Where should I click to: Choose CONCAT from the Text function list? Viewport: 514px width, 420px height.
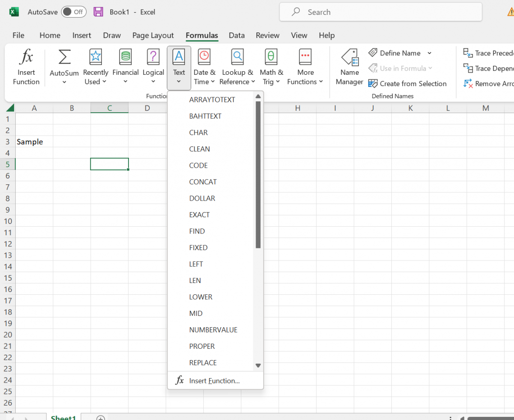203,182
